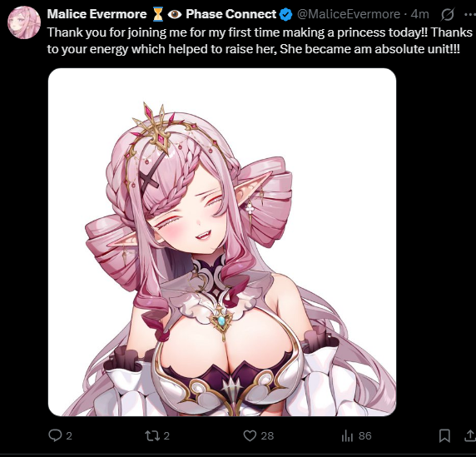Click the blue verified checkmark badge
The image size is (476, 457).
[x=285, y=14]
